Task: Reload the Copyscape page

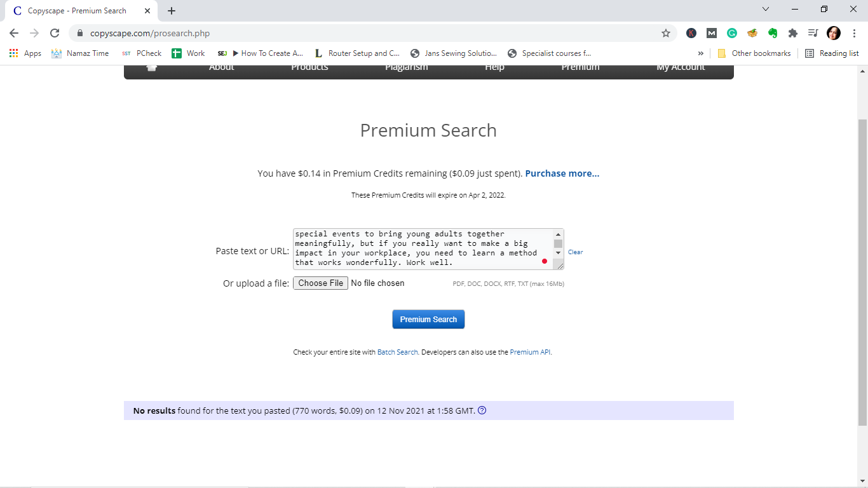Action: 55,33
